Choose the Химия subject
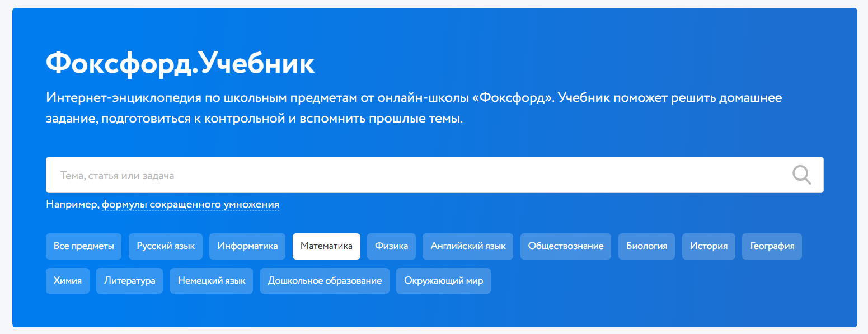This screenshot has width=868, height=334. coord(68,281)
